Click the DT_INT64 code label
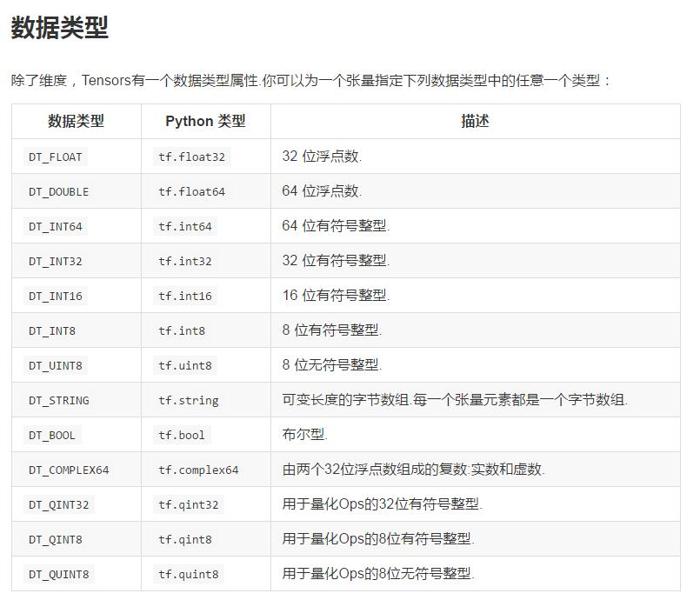 click(56, 226)
